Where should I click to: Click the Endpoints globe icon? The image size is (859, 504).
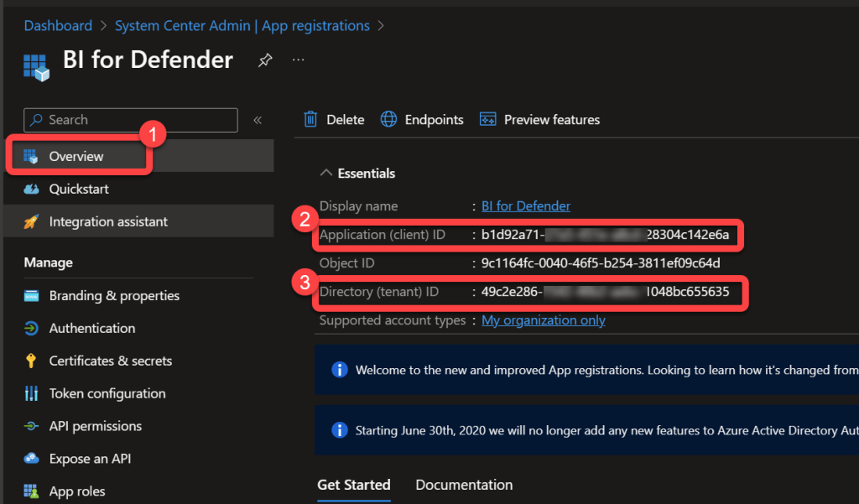click(x=388, y=120)
